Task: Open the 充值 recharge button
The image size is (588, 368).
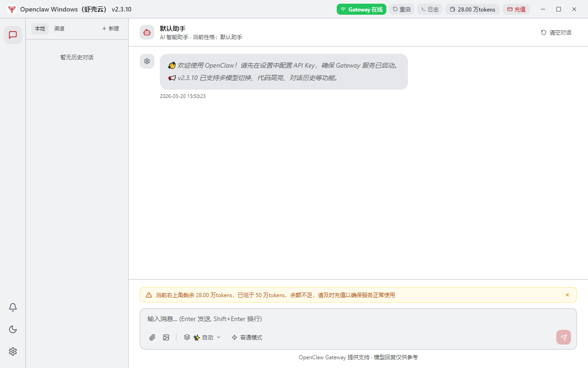Action: pyautogui.click(x=516, y=9)
